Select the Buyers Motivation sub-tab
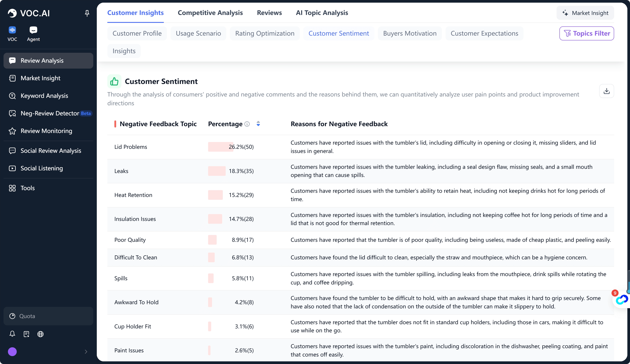 coord(410,33)
